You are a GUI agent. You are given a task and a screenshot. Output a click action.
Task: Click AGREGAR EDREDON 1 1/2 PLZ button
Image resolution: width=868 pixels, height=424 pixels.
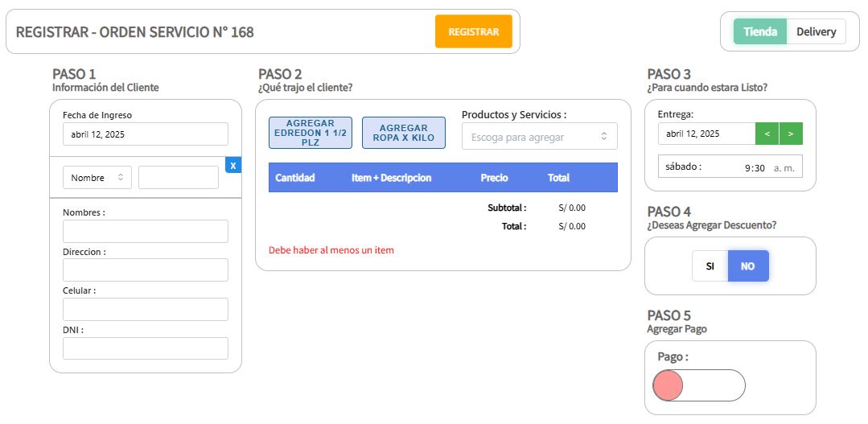tap(311, 133)
